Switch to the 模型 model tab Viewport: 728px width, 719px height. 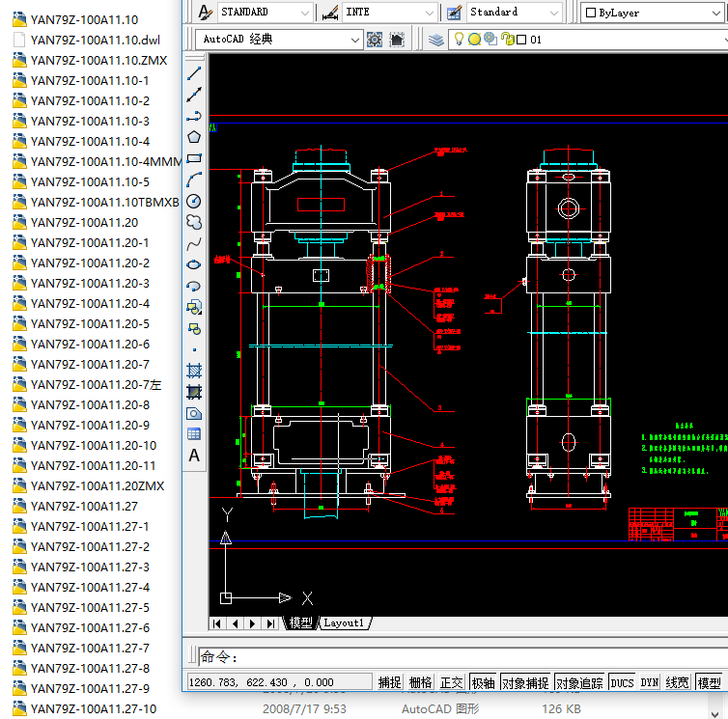pos(301,623)
